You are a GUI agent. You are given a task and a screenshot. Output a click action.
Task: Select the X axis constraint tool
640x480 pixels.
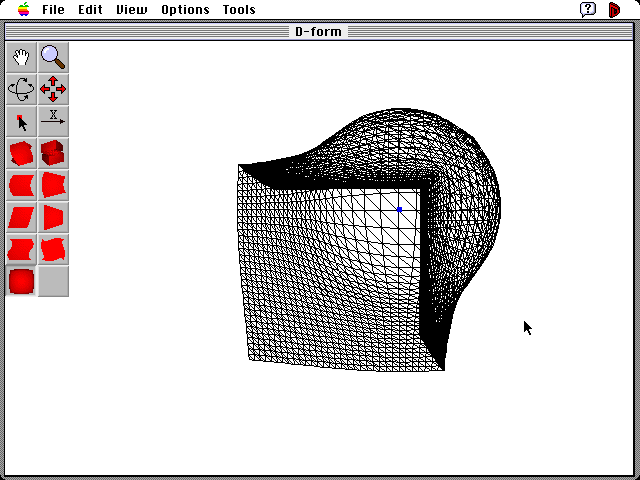(53, 121)
